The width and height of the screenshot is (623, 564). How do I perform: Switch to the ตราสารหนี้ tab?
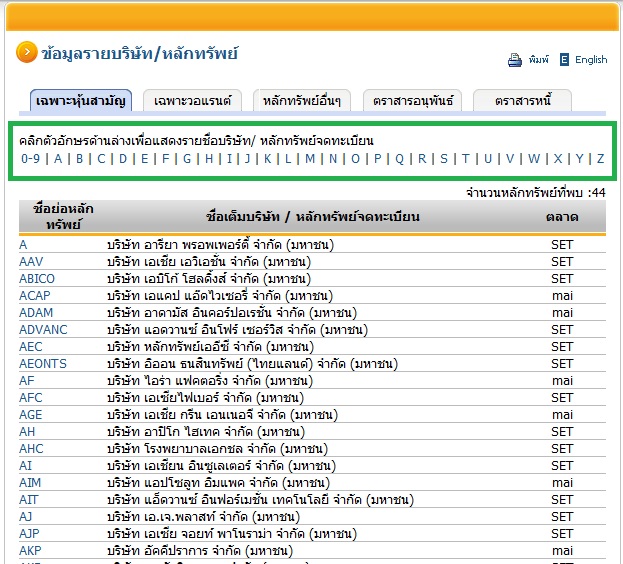(522, 100)
